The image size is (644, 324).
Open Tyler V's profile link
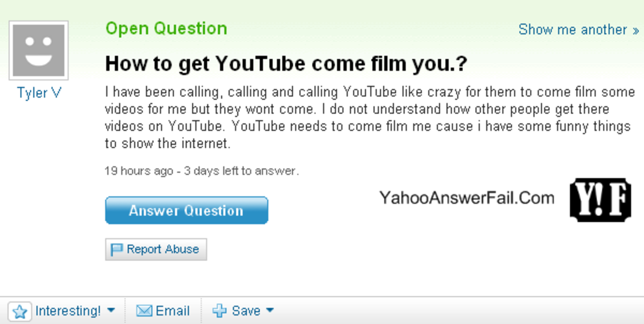pos(38,93)
